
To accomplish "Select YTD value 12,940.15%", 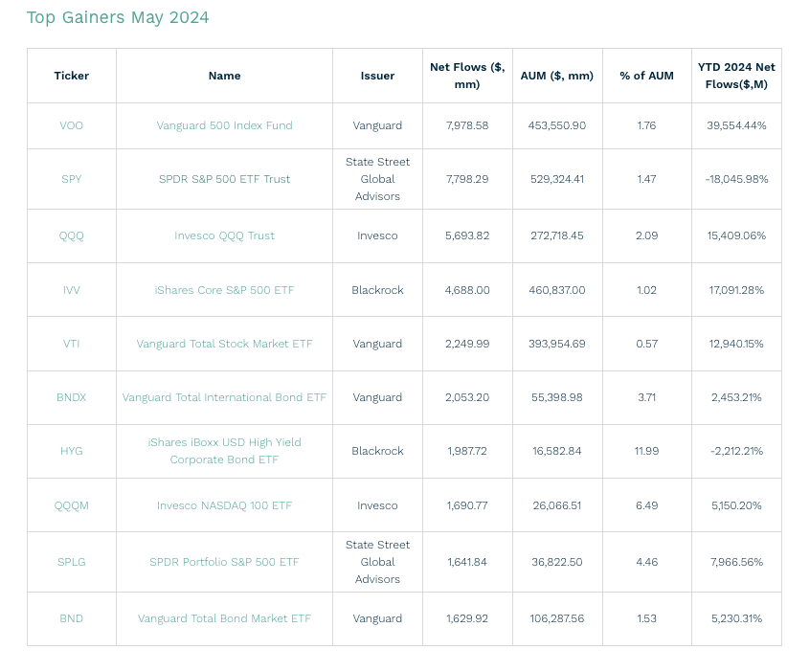I will (736, 344).
